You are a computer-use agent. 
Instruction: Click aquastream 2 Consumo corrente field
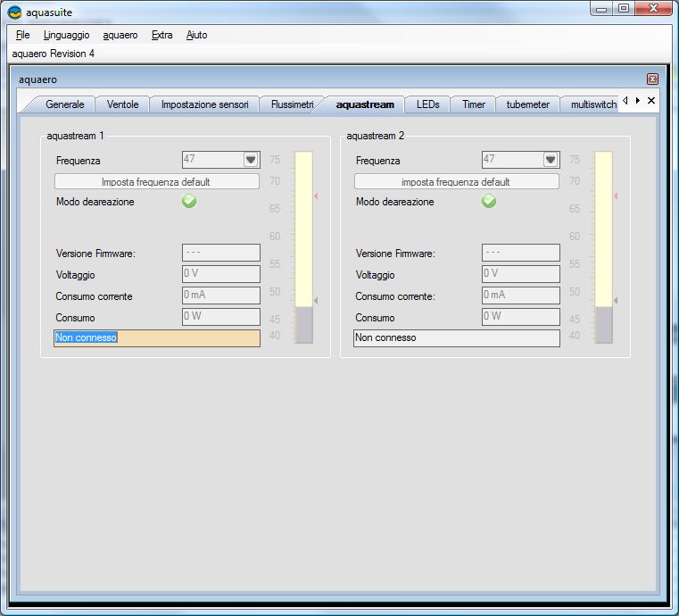pos(520,296)
